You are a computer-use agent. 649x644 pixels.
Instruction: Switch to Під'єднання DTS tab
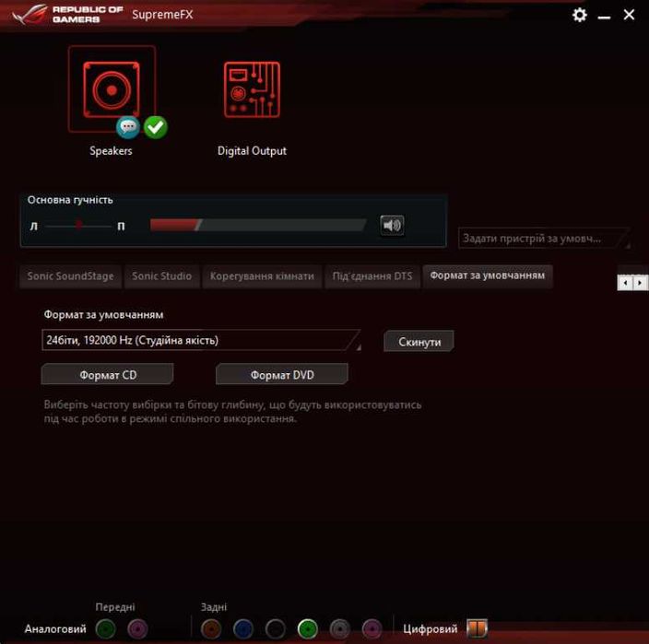[x=372, y=276]
